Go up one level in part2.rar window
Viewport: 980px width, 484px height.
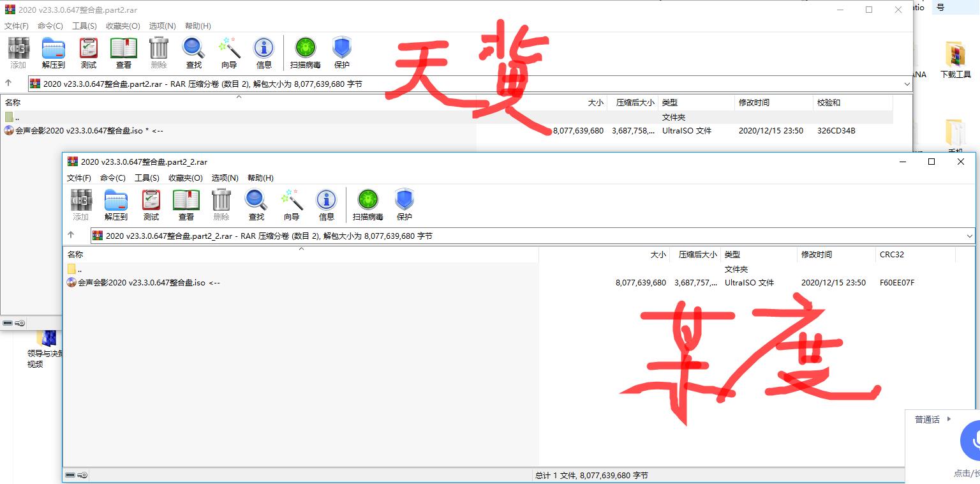(x=8, y=83)
